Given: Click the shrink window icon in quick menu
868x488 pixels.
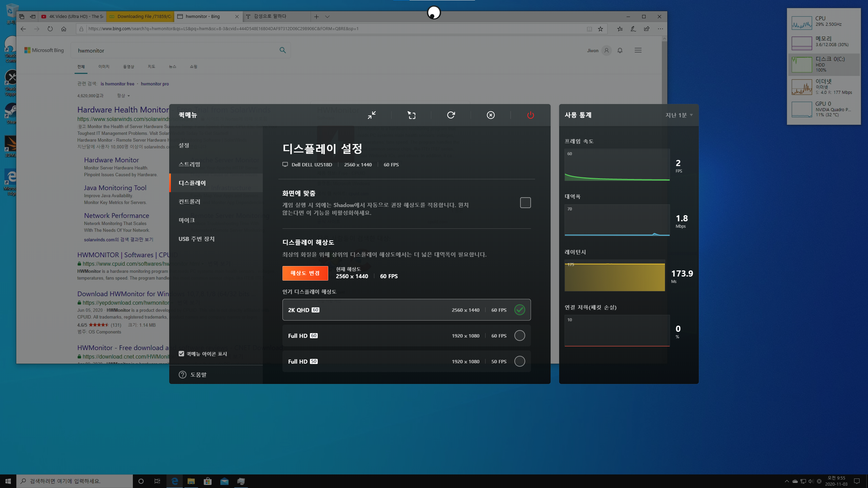Looking at the screenshot, I should (x=372, y=115).
